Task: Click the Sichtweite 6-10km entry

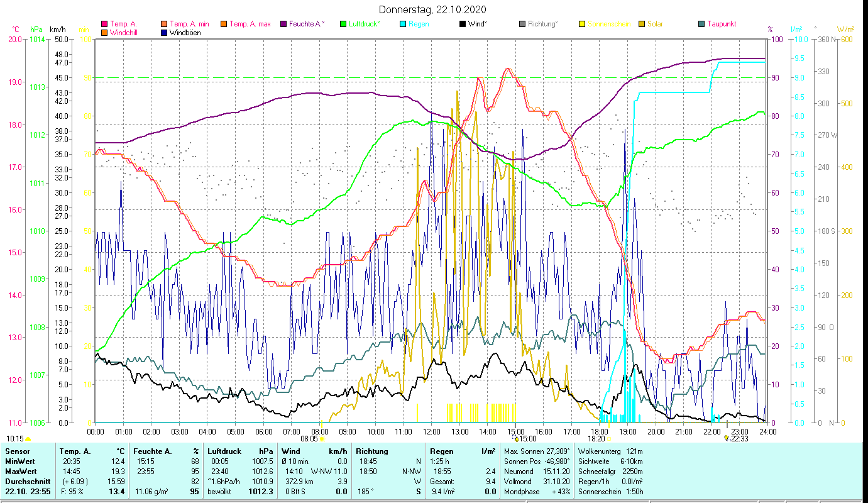Action: tap(610, 461)
